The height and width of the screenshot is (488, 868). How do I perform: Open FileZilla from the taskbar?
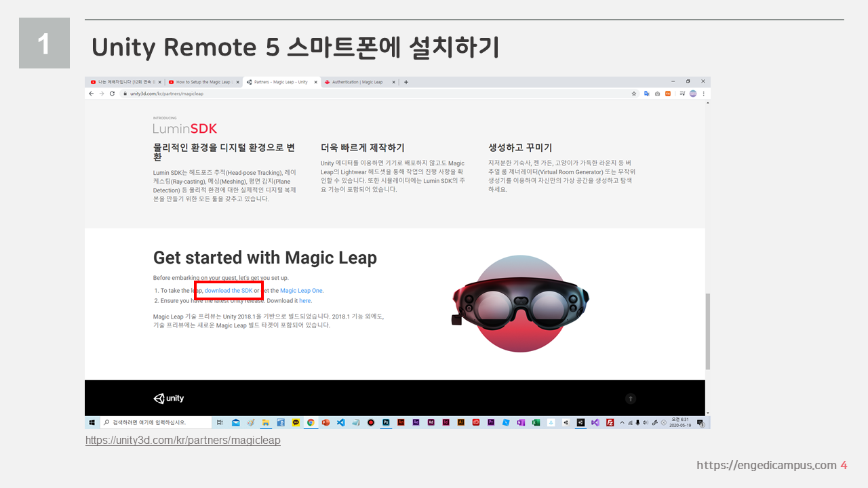610,422
